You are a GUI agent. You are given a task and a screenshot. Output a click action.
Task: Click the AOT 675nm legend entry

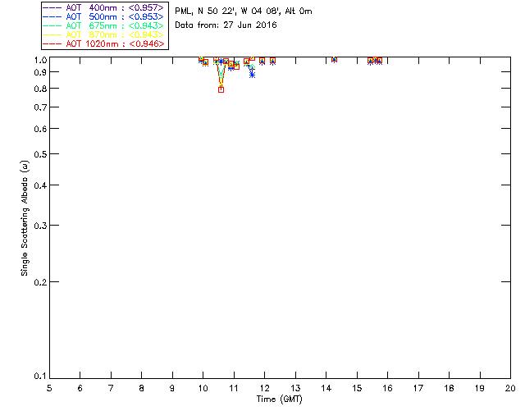click(x=103, y=25)
